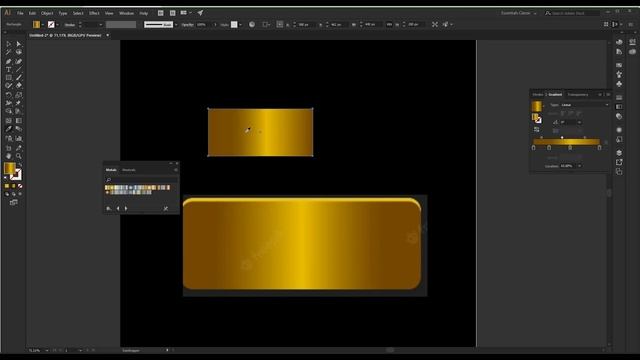Load previous swatch library arrow

(118, 209)
